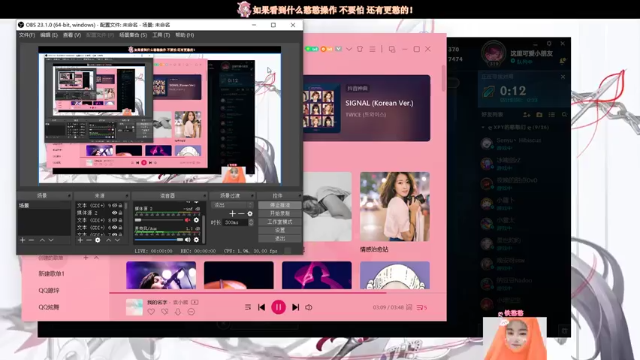This screenshot has width=640, height=360.
Task: Skip to the next track
Action: point(296,307)
